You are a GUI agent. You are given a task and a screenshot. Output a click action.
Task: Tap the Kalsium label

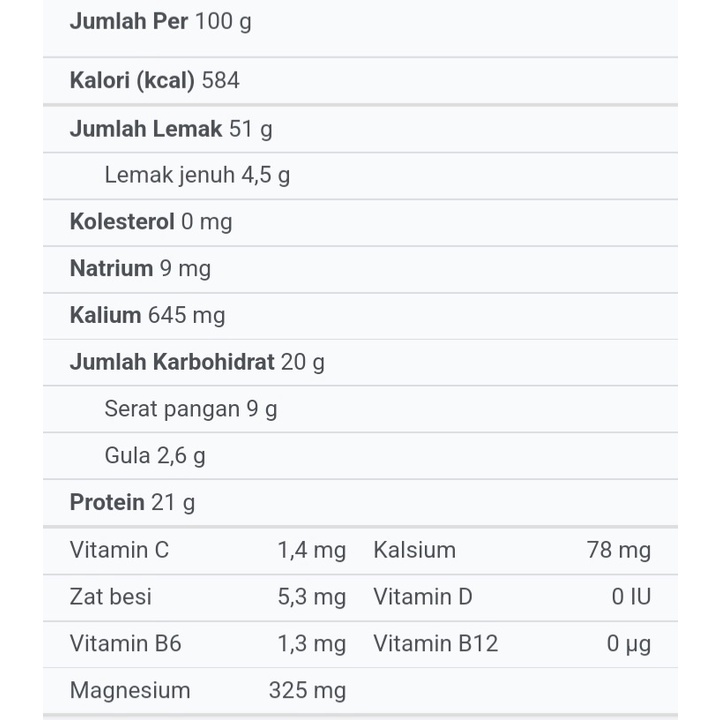[414, 550]
